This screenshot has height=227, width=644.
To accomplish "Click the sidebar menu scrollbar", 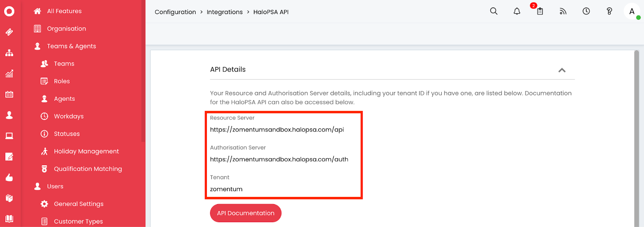I will click(x=143, y=70).
